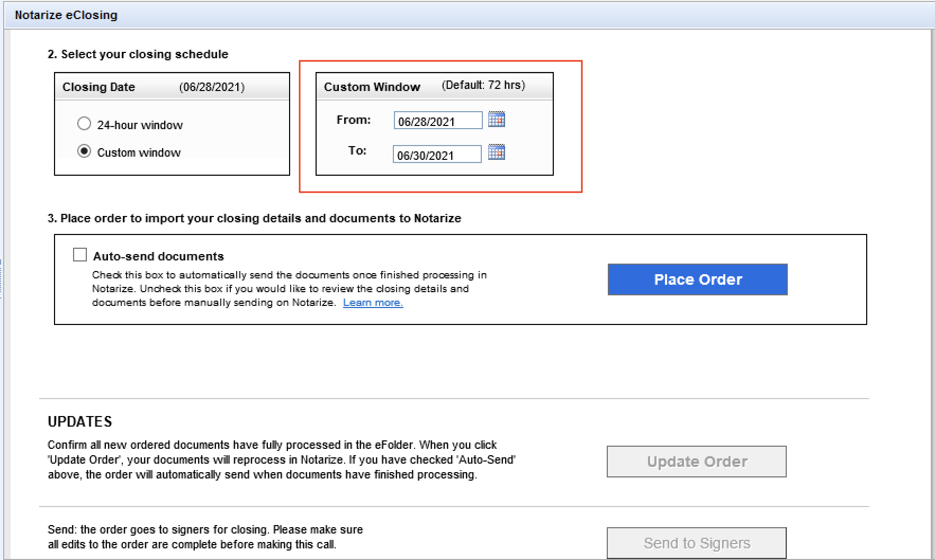Click the From date field showing 06/28/2021
The image size is (935, 560).
(438, 121)
